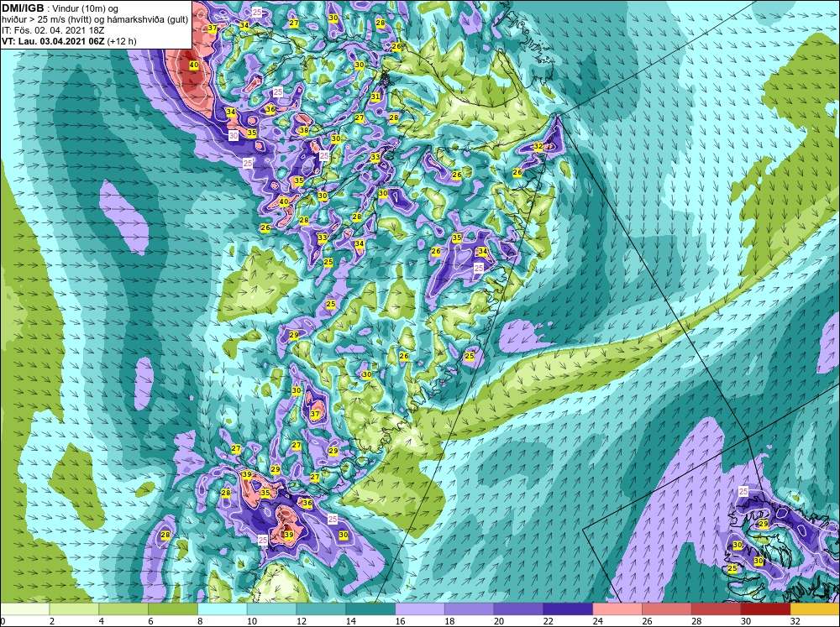Click the yellow gust label "31" on the map
This screenshot has width=840, height=627.
click(375, 97)
